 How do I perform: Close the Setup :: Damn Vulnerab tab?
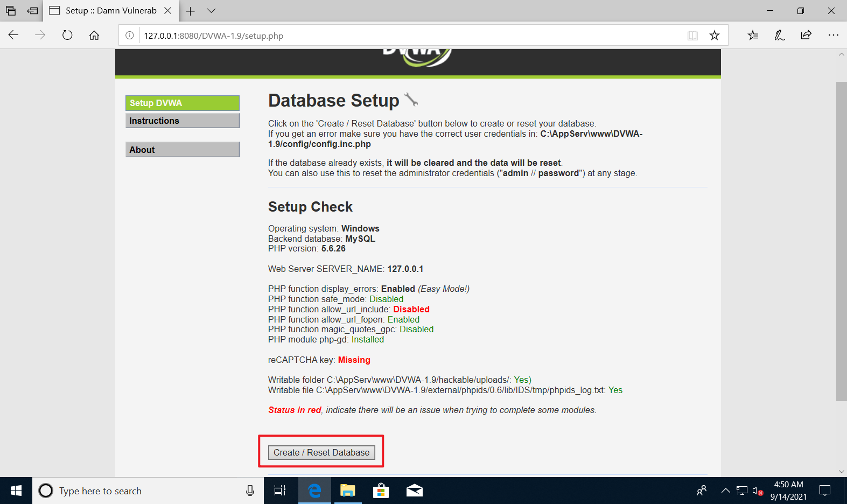[x=168, y=10]
